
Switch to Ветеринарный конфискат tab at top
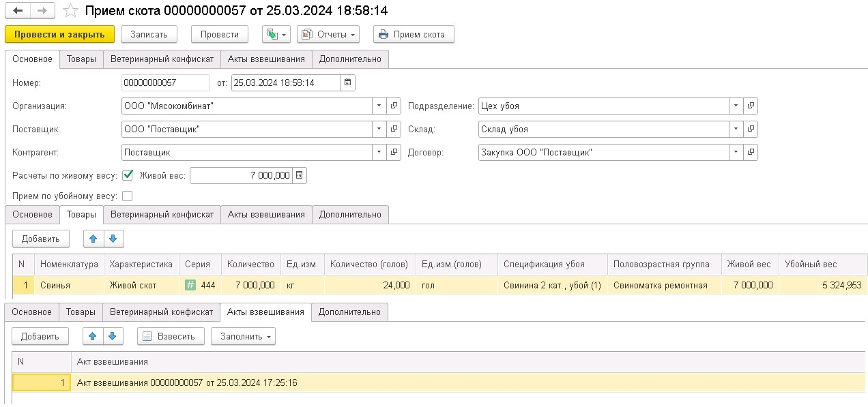[162, 59]
